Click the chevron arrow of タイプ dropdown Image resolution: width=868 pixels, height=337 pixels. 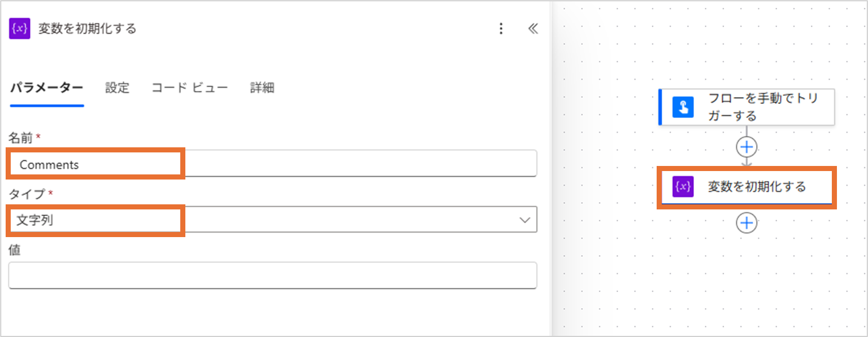click(x=524, y=220)
